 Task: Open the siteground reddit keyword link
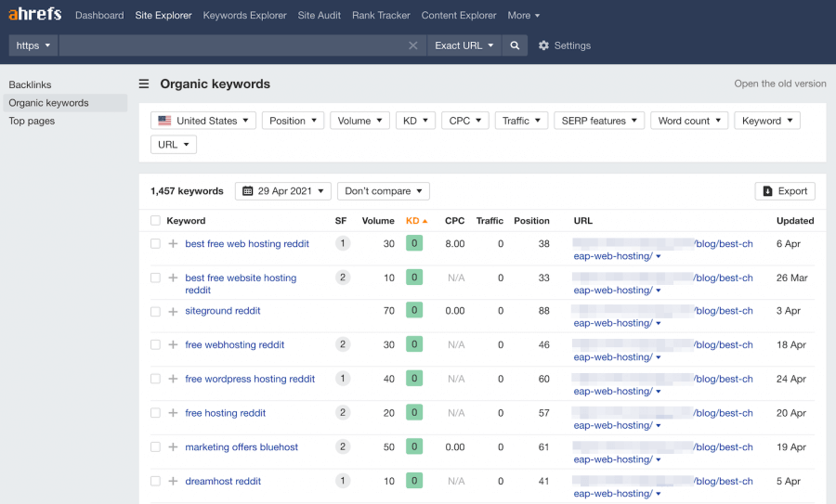click(223, 311)
